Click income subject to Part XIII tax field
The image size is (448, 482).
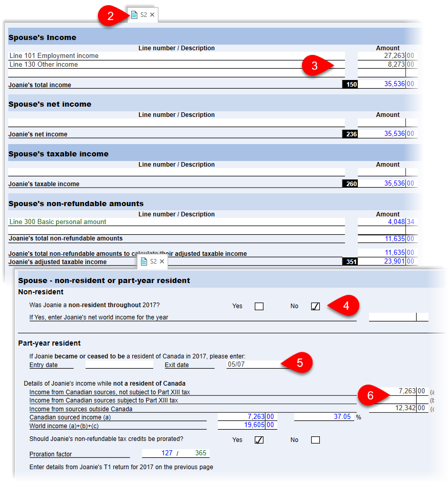click(398, 399)
